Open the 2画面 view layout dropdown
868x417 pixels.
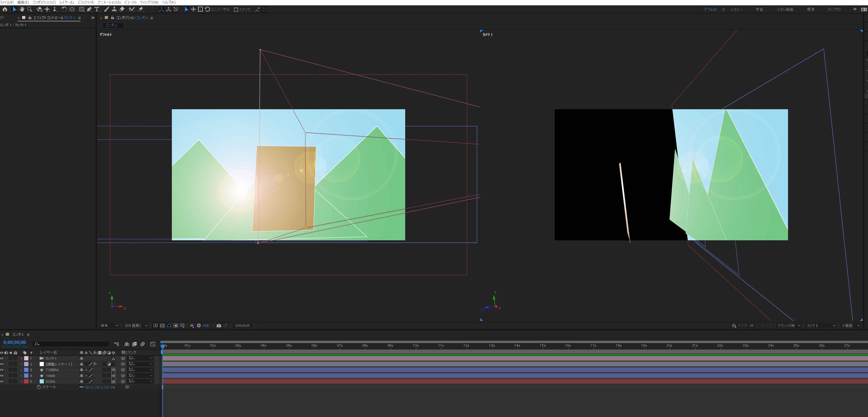coord(850,325)
